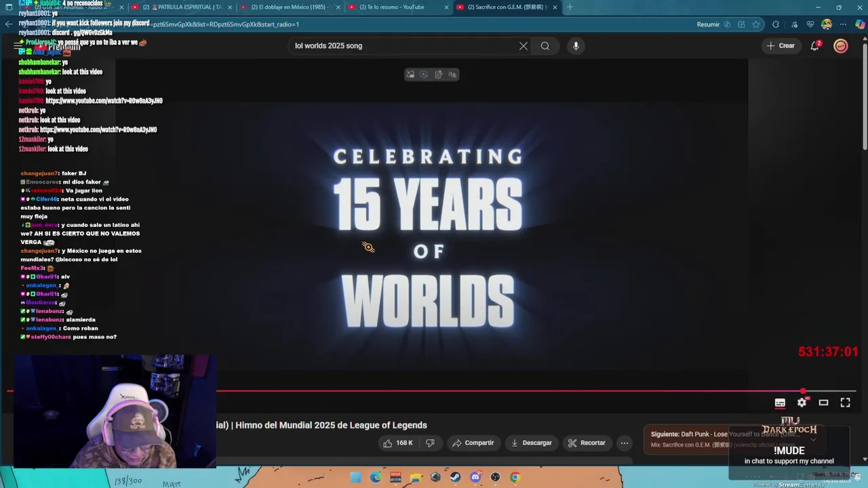The height and width of the screenshot is (488, 868).
Task: Click the Compartir share button
Action: pyautogui.click(x=473, y=443)
